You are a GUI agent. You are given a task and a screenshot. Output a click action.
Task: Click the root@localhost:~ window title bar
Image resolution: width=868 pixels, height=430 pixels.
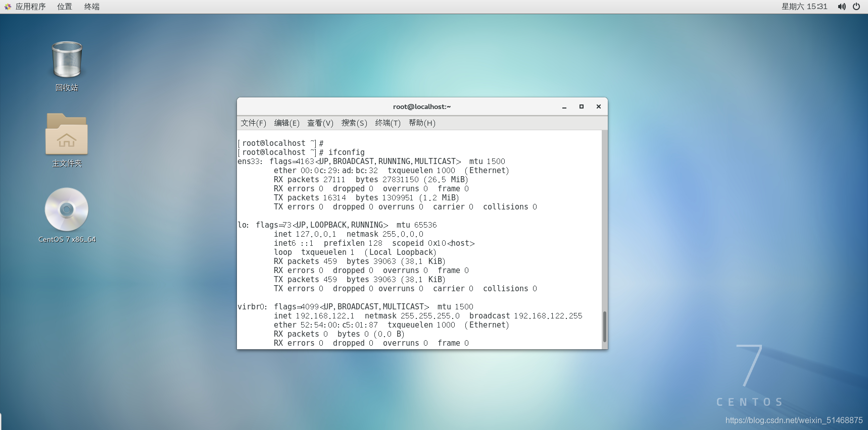tap(422, 106)
